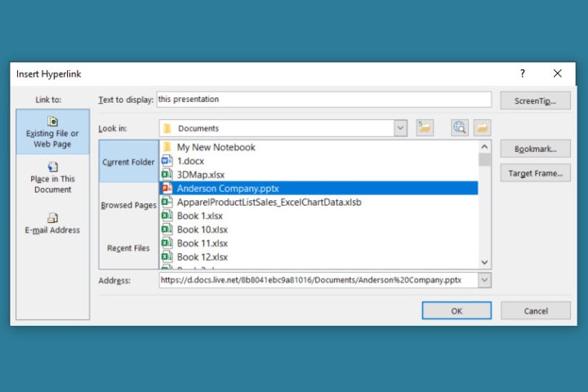Click the Help question mark icon
This screenshot has width=588, height=392.
(x=523, y=73)
